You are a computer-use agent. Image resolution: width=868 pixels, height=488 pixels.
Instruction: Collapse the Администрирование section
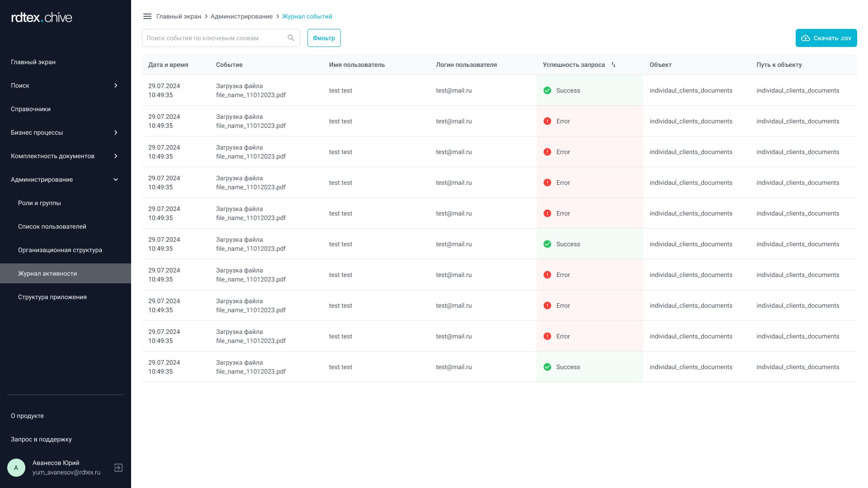116,179
